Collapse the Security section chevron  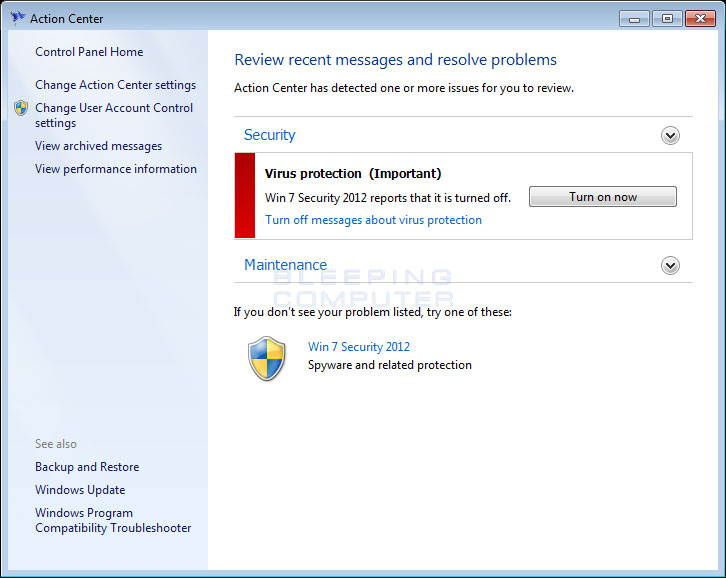click(x=670, y=136)
